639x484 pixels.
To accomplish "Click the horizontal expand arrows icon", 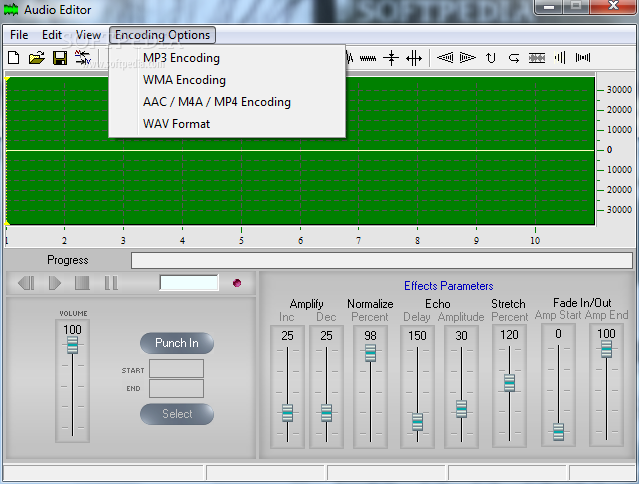I will coord(414,58).
